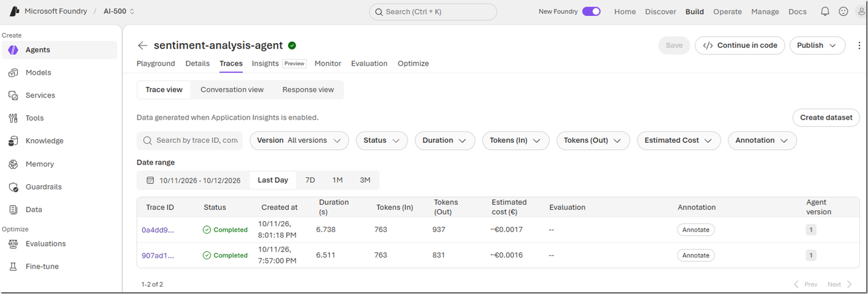868x294 pixels.
Task: Click the Services sidebar icon
Action: coord(13,95)
